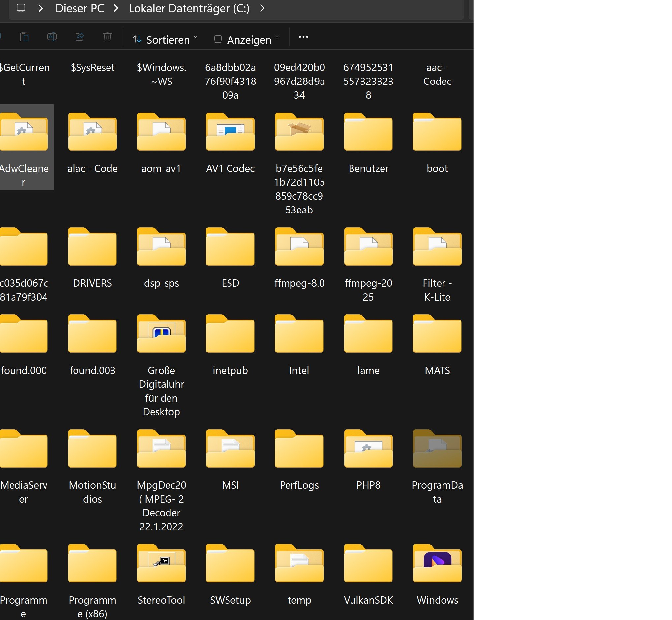Select the MATS folder
672x620 pixels.
click(x=437, y=345)
